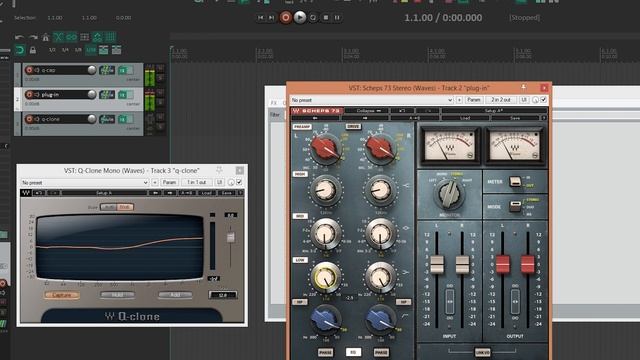Open FX button on q-cap track
The image size is (640, 360).
[x=123, y=71]
